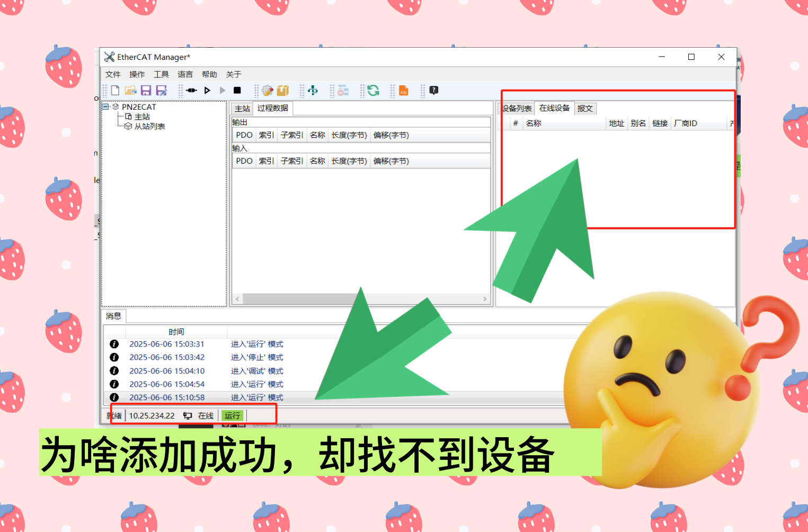The image size is (808, 532).
Task: Collapse the PN2ECAT tree node
Action: click(x=105, y=107)
